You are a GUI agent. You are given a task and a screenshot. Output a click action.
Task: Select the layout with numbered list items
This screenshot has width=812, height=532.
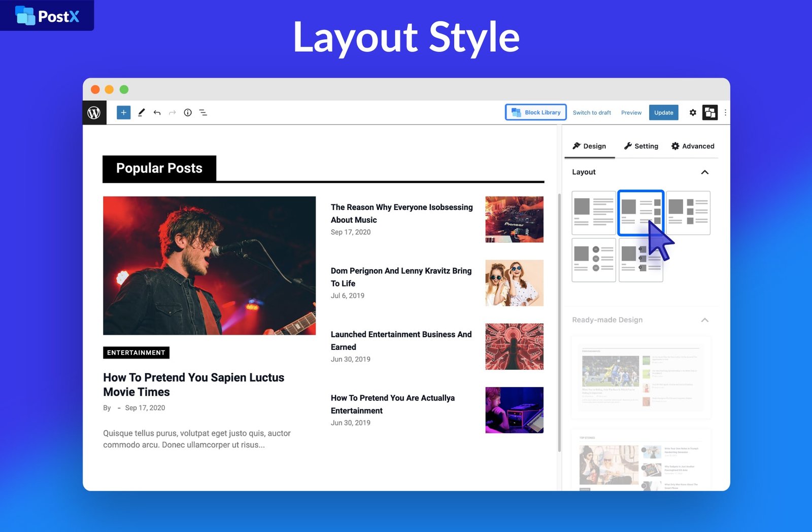click(593, 260)
